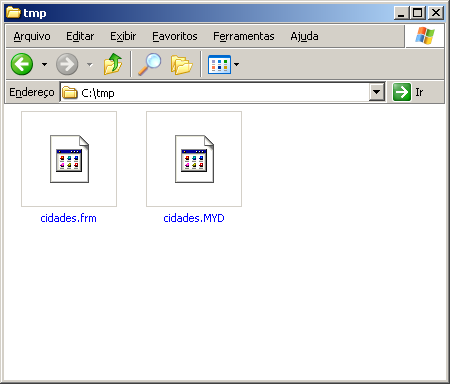Go back with the green Back arrow

pyautogui.click(x=22, y=64)
